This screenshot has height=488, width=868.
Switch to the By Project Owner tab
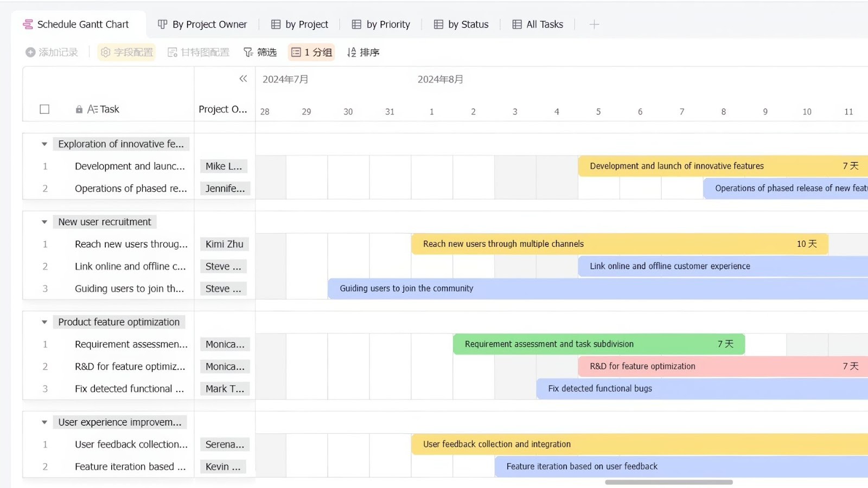[x=202, y=24]
